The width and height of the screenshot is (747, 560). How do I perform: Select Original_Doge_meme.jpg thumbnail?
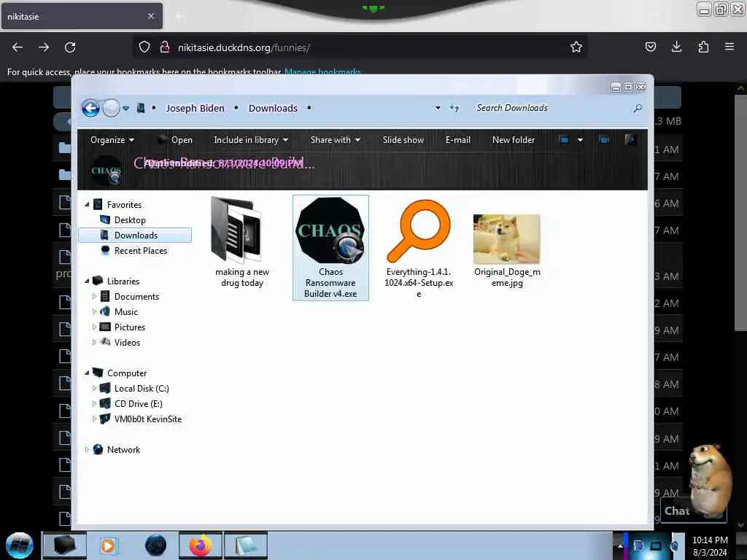pyautogui.click(x=507, y=239)
